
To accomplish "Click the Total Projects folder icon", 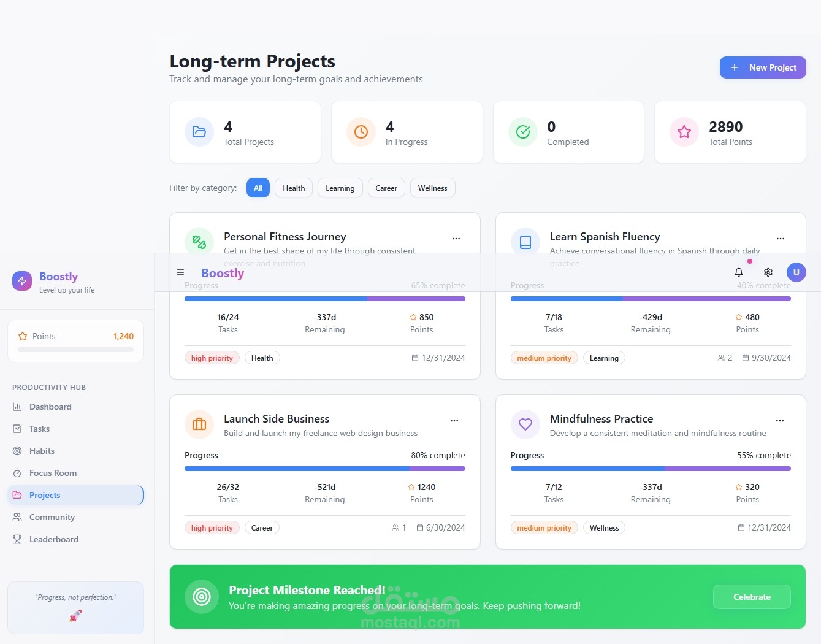I will click(x=199, y=132).
